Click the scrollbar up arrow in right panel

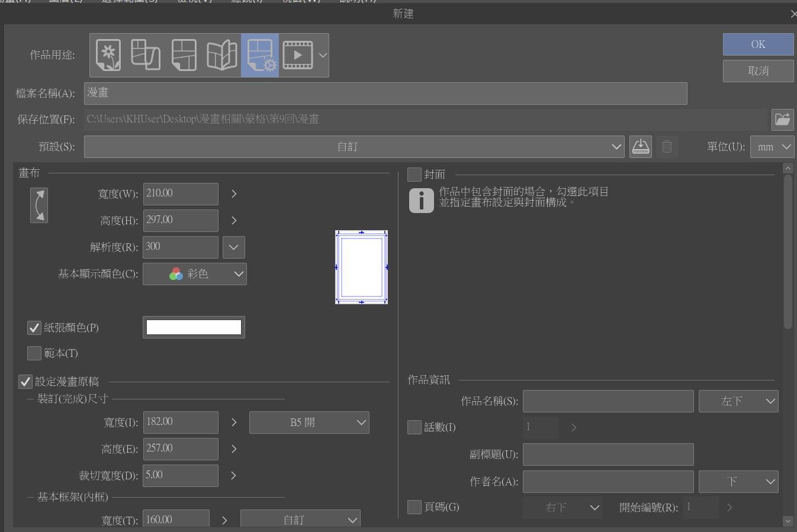tap(788, 169)
